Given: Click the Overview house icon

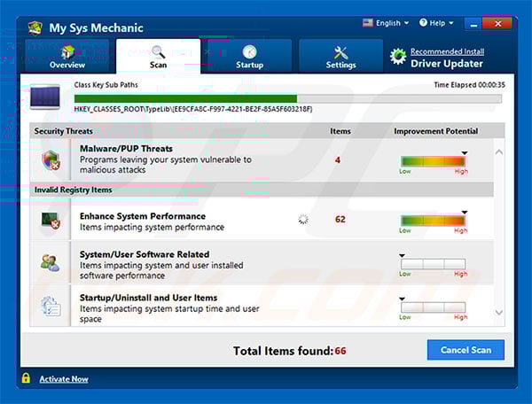Looking at the screenshot, I should 68,52.
